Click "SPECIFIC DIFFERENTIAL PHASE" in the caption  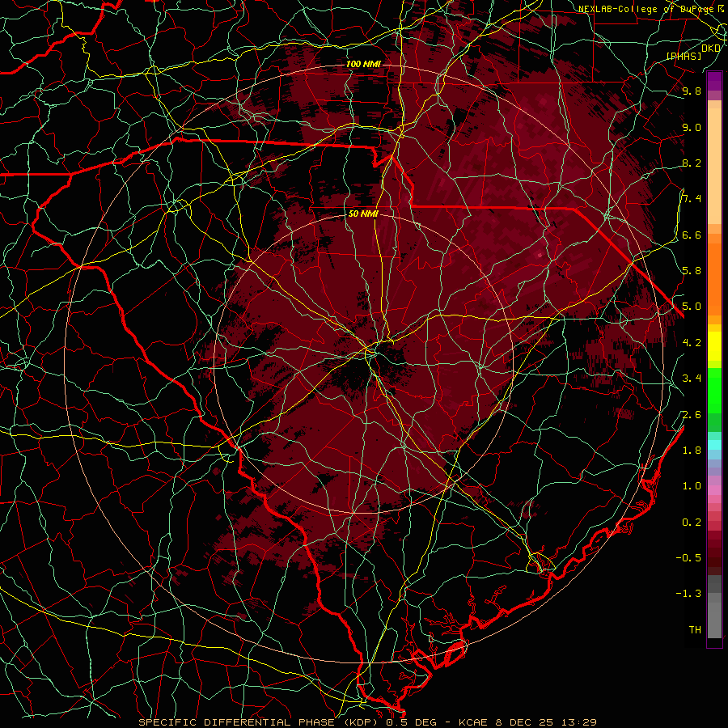pyautogui.click(x=239, y=722)
